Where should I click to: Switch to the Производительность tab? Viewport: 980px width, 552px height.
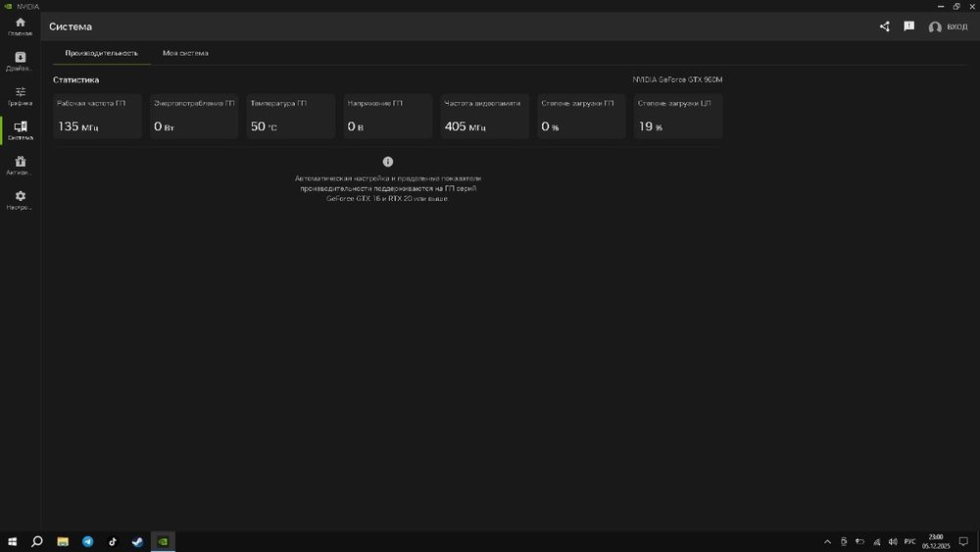[x=101, y=53]
